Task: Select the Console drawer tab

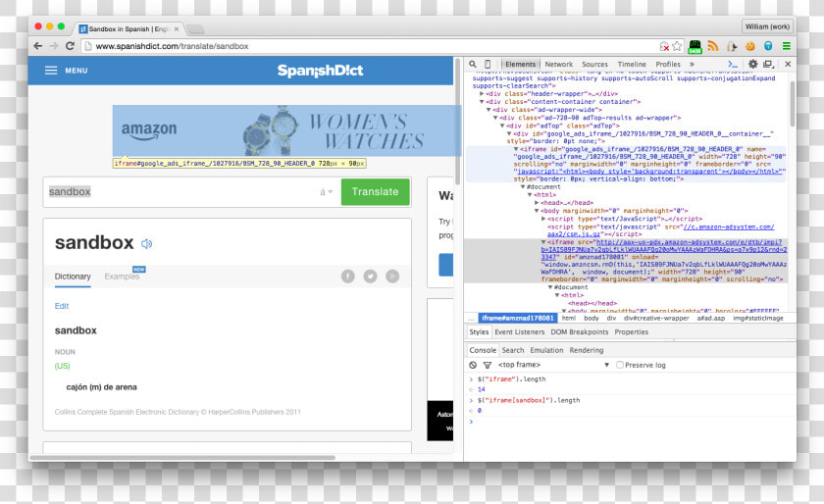Action: 483,350
